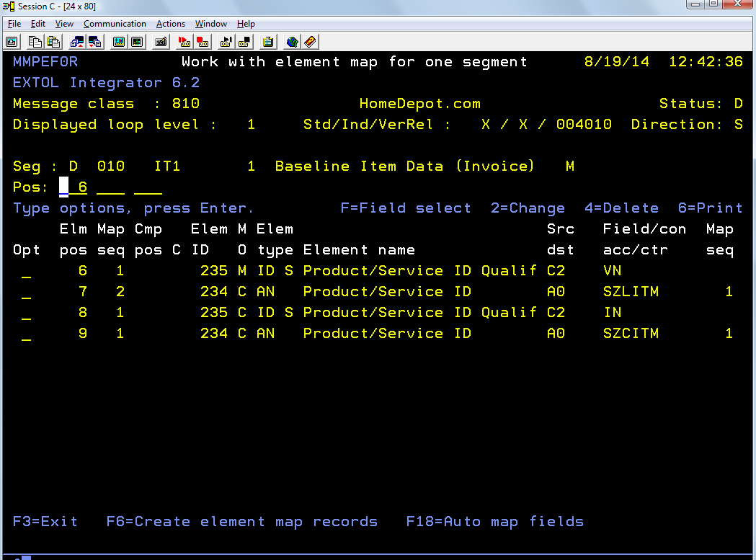Screen dimensions: 756x560
Task: Click the MMPEFOR program name
Action: point(45,62)
